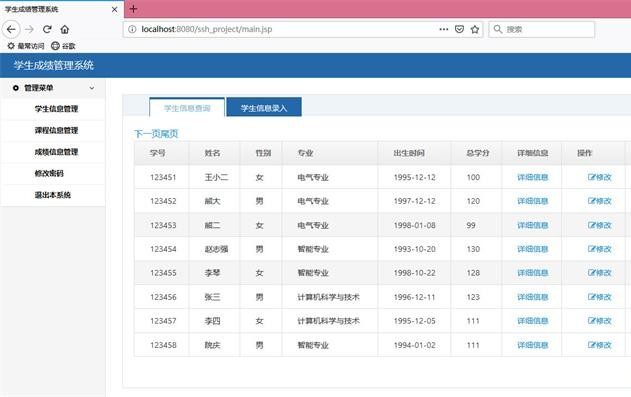Viewport: 631px width, 397px height.
Task: Open 详细信息 for student 李四
Action: coord(532,321)
